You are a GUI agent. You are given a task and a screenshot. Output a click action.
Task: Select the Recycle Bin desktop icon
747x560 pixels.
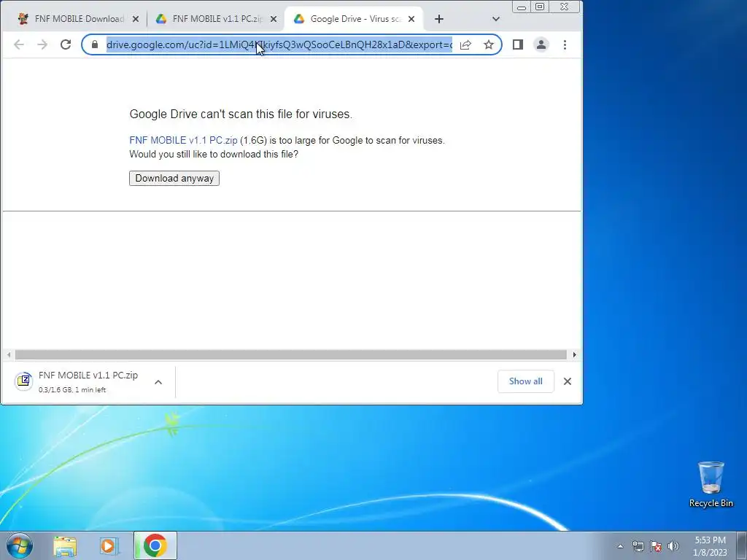pyautogui.click(x=711, y=485)
